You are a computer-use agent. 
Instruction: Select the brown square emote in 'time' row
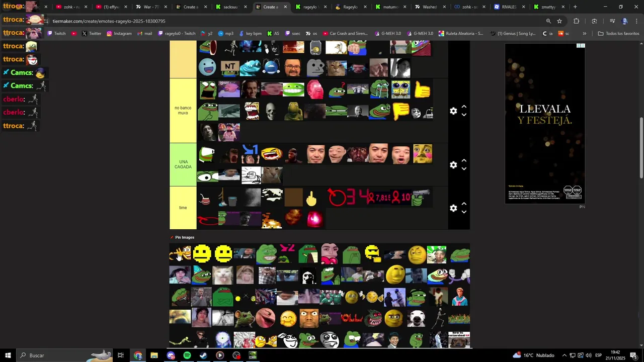tap(293, 198)
